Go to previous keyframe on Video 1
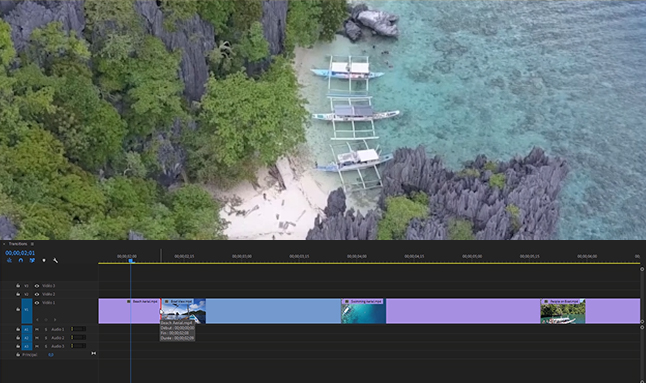 pos(37,320)
